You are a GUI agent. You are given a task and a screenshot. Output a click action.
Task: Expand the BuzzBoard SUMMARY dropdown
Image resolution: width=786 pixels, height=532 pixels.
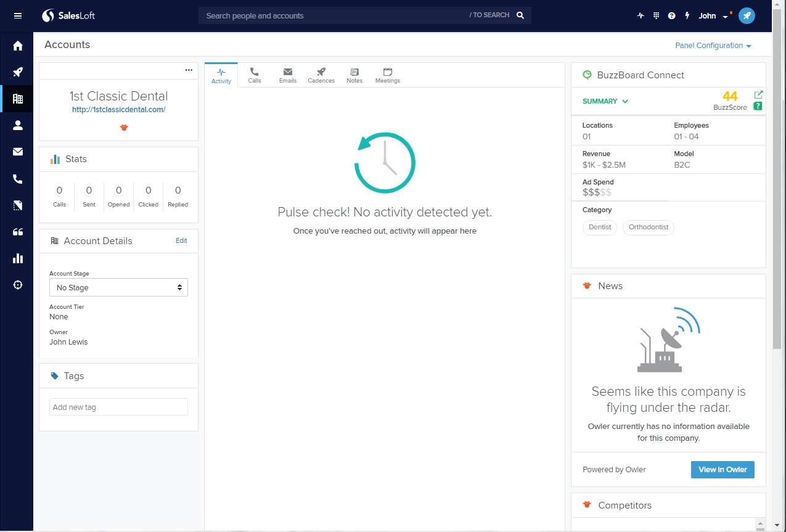(605, 101)
